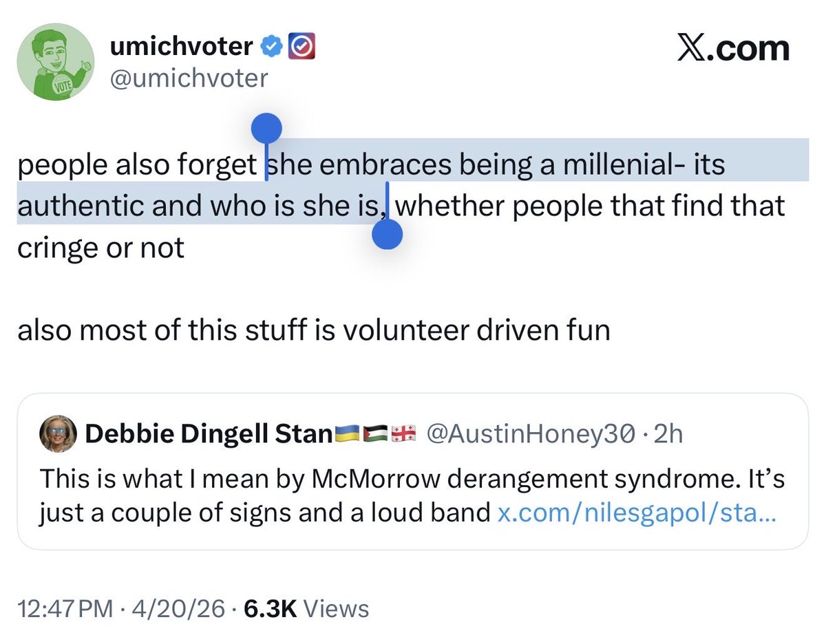Click the blue verified checkmark badge
826x644 pixels.
click(272, 47)
